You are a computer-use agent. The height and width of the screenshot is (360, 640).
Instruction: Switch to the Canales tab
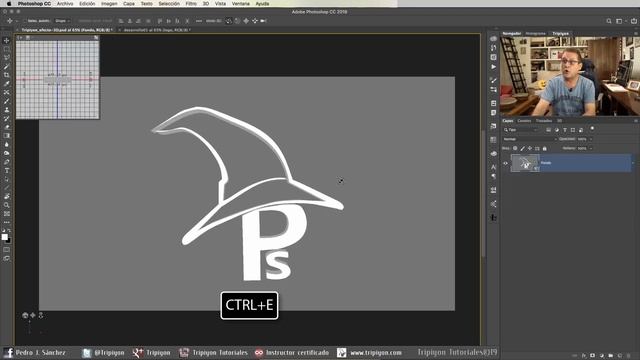(x=524, y=121)
